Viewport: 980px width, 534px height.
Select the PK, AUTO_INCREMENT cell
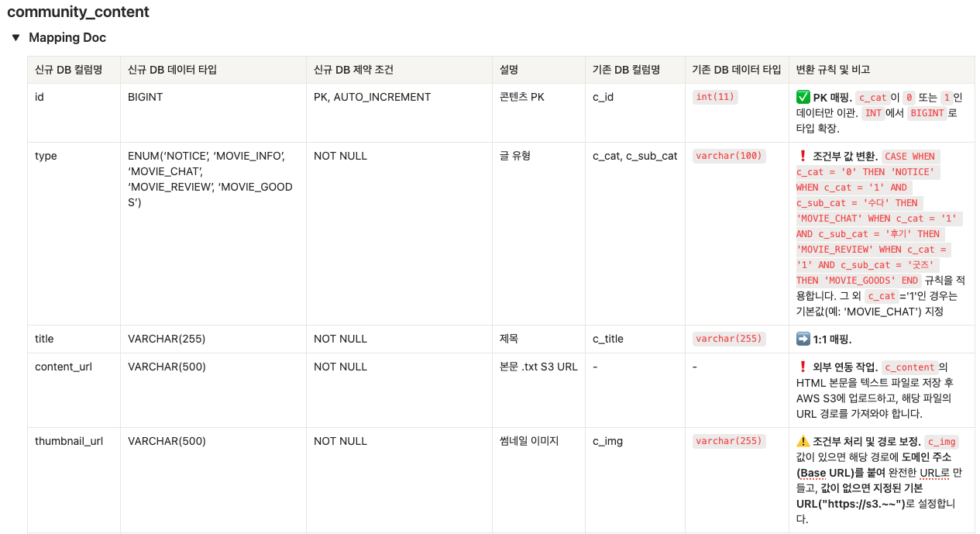(x=372, y=97)
